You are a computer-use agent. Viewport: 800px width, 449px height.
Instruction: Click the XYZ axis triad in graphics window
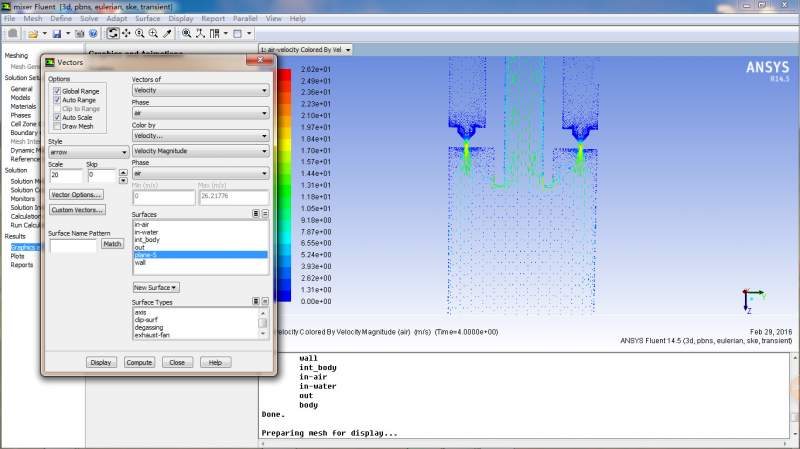click(754, 300)
